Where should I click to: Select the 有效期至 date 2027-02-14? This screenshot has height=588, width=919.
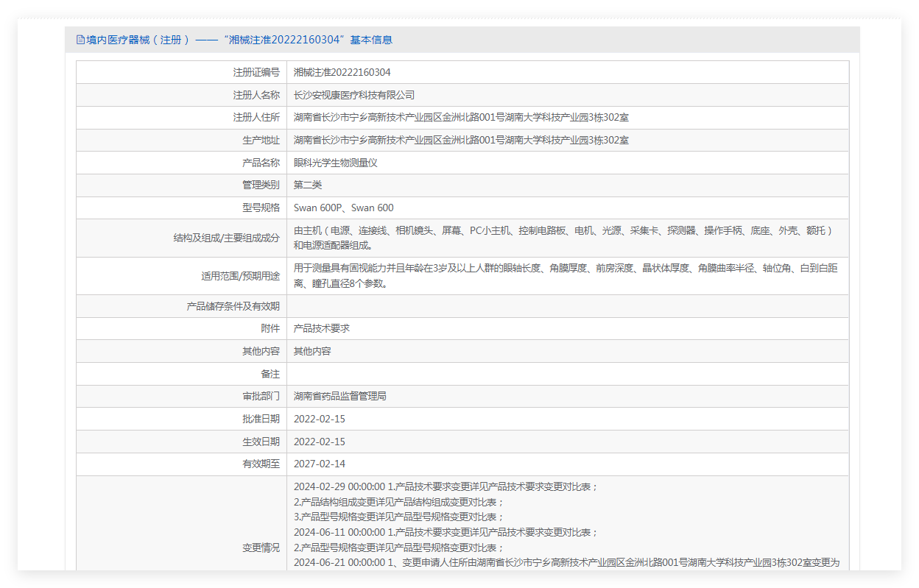tap(320, 464)
